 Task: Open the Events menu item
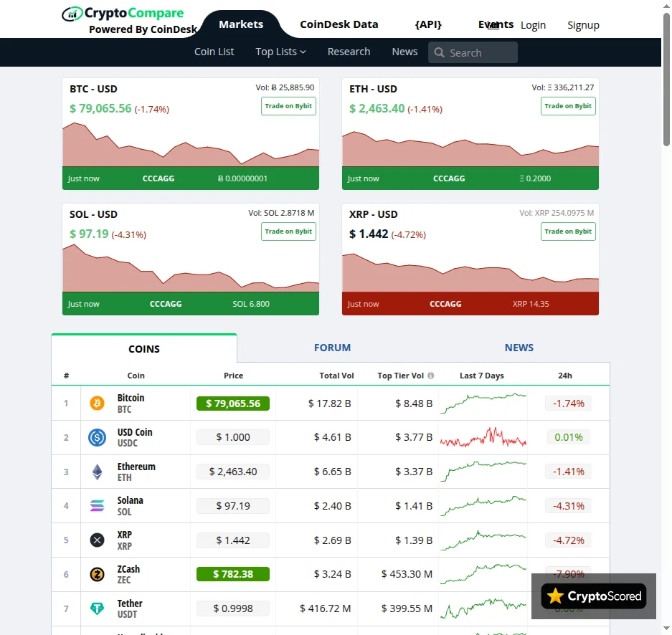pos(496,24)
